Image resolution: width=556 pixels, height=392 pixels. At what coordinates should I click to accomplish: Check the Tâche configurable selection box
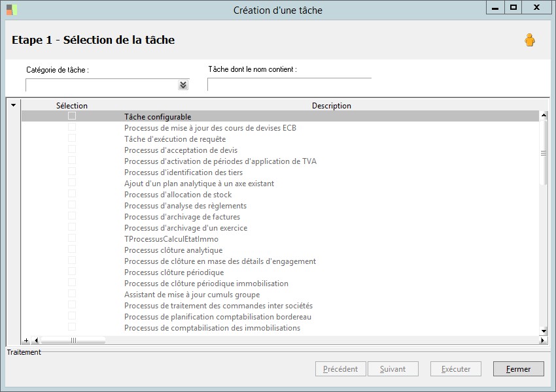(x=72, y=116)
